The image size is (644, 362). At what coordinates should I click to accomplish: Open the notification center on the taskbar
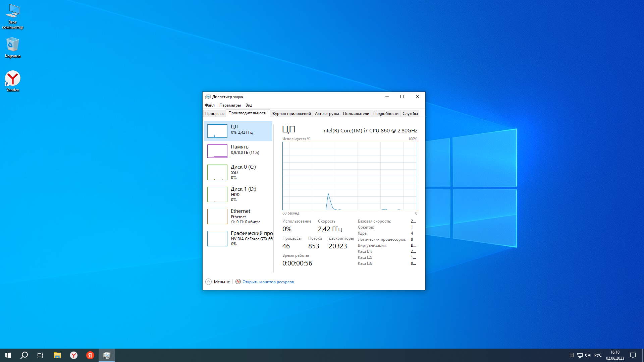point(633,355)
